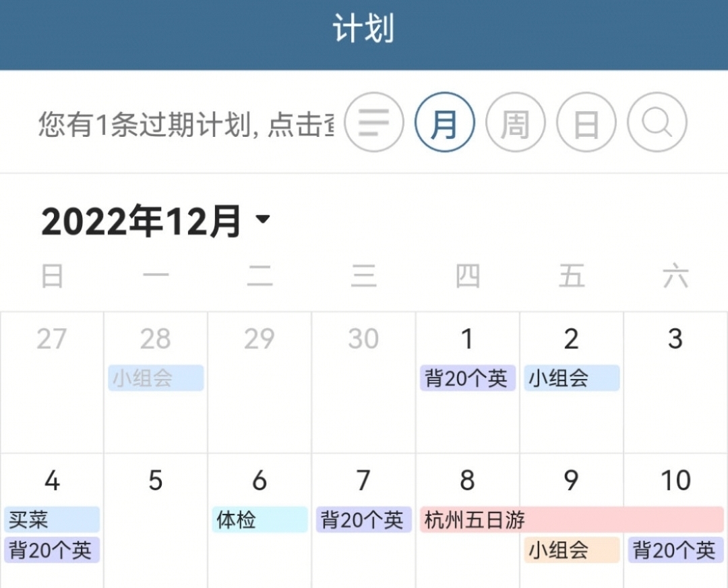728x588 pixels.
Task: Select the 日 (day) view icon
Action: 586,123
